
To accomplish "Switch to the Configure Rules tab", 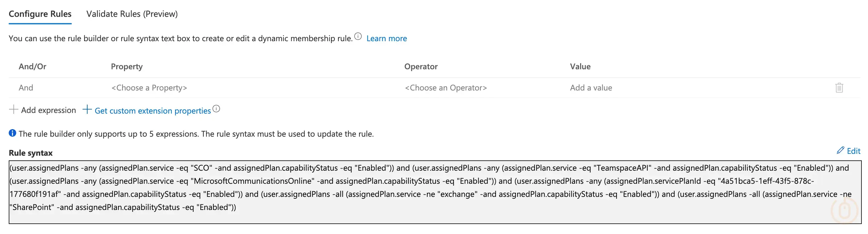I will tap(40, 14).
